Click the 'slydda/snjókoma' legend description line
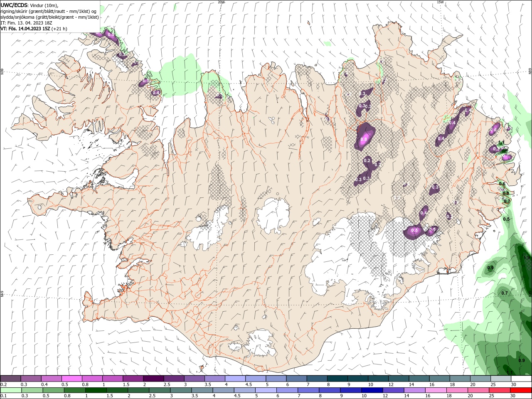Image resolution: width=532 pixels, height=399 pixels. click(x=49, y=17)
